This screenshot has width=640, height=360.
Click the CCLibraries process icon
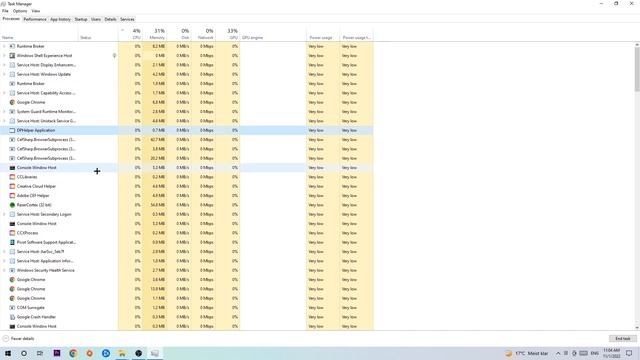12,177
